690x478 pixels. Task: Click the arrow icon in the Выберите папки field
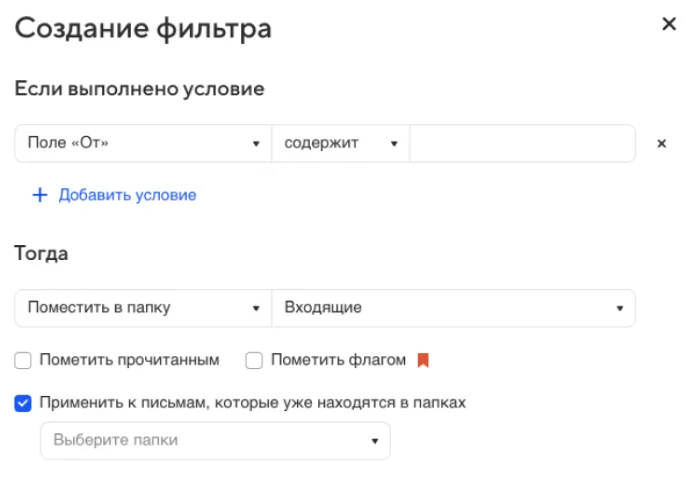point(375,440)
